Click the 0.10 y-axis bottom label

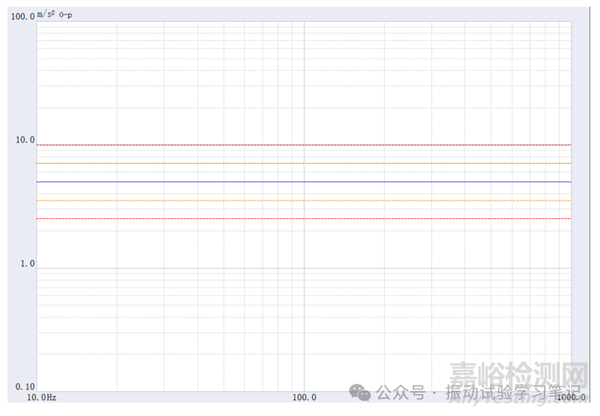click(22, 387)
